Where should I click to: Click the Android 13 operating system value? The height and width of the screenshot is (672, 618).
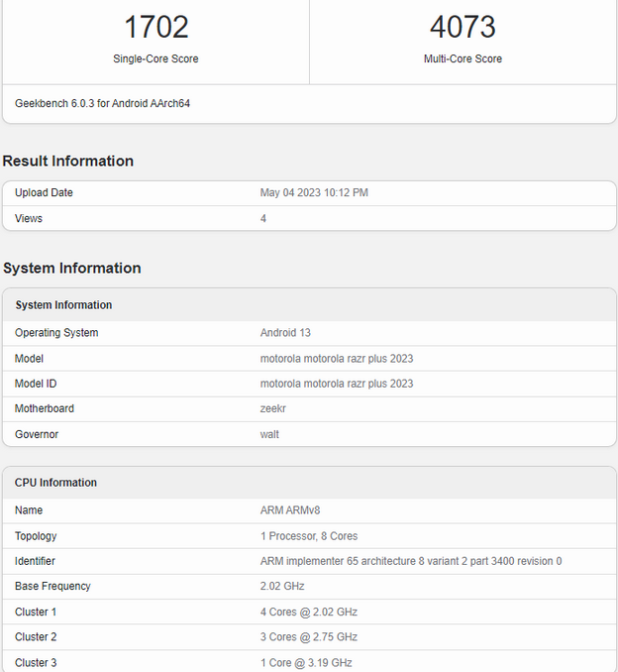click(x=285, y=333)
